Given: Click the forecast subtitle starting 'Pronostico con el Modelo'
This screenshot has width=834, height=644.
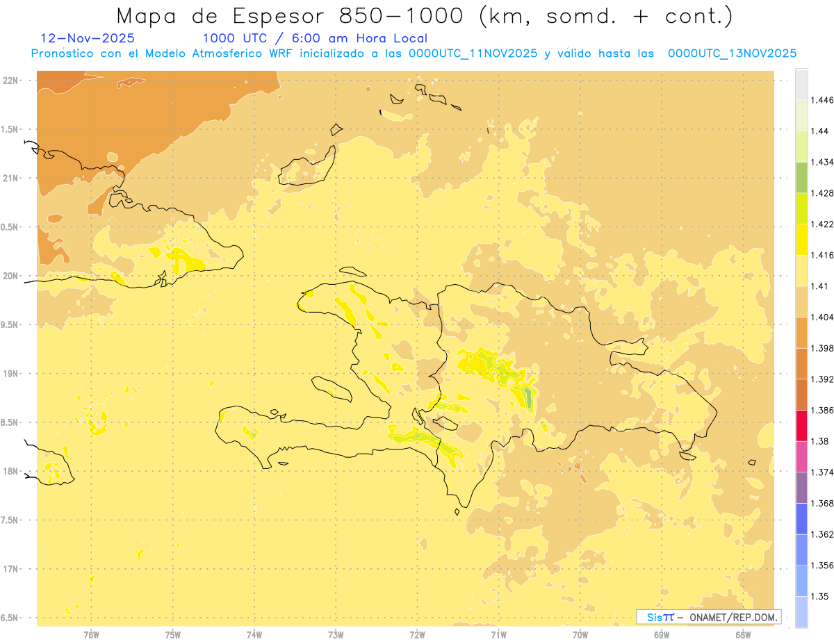Looking at the screenshot, I should tap(414, 53).
